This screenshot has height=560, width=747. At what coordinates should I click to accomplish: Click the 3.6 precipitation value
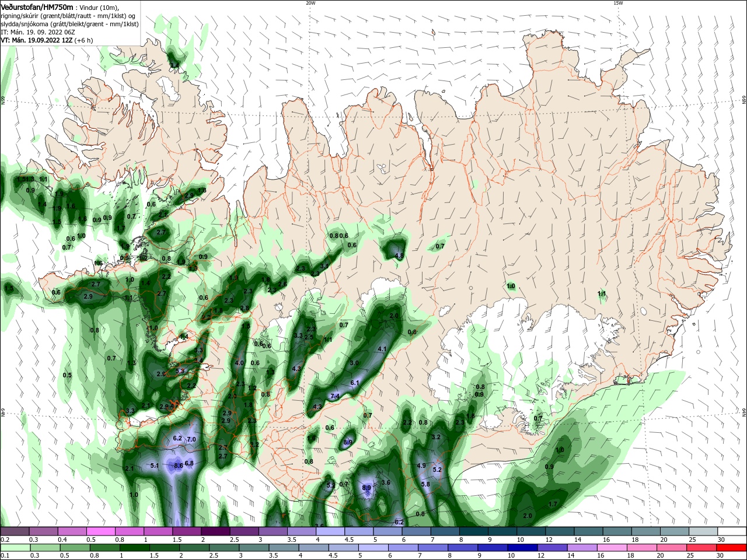click(386, 482)
